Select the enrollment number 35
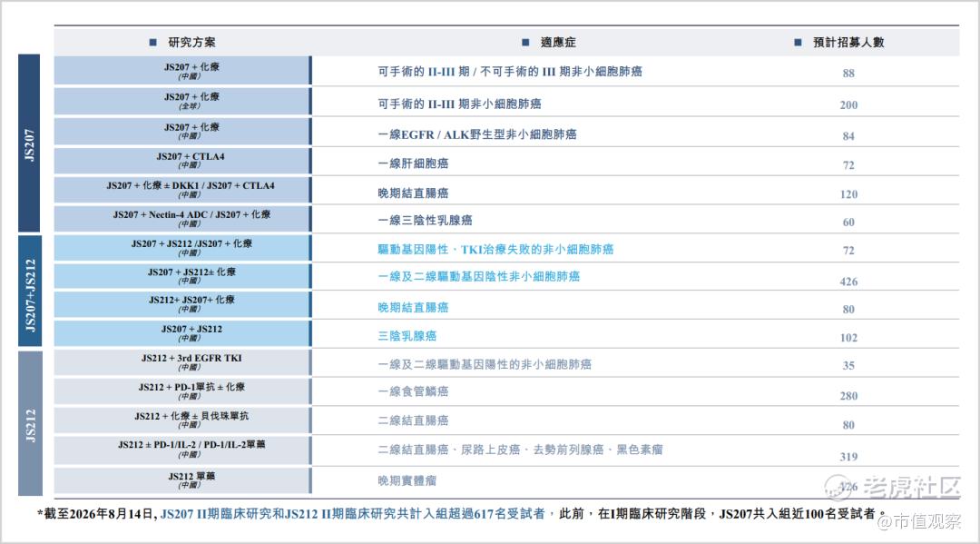Viewport: 980px width, 544px height. (x=848, y=365)
